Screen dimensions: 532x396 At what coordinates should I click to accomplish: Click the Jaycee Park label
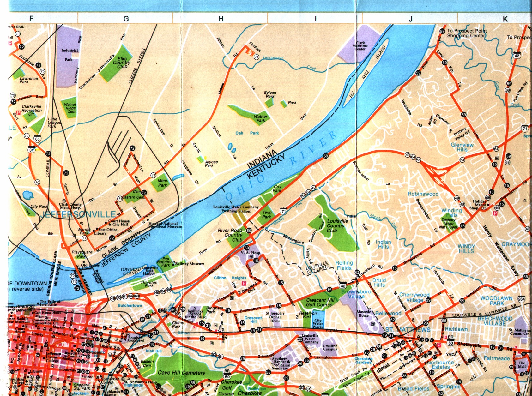click(x=211, y=164)
